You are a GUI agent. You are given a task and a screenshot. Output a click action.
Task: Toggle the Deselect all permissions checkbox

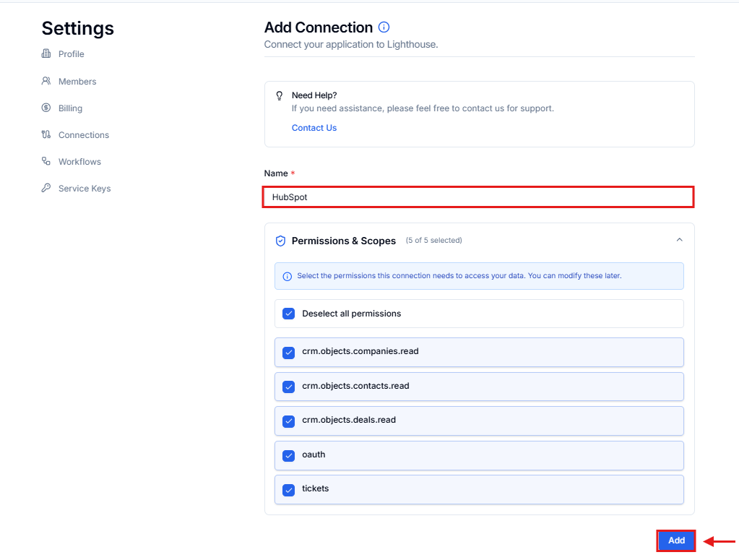click(288, 314)
